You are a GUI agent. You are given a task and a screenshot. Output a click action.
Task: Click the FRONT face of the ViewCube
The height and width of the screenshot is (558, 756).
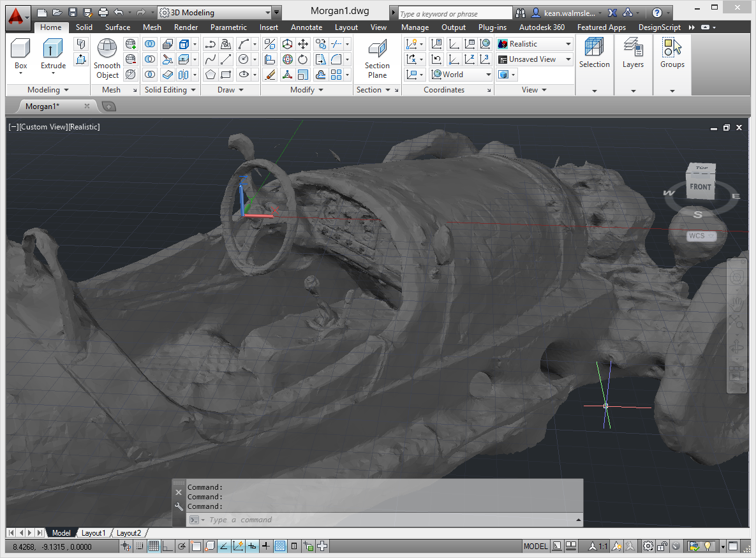point(700,187)
